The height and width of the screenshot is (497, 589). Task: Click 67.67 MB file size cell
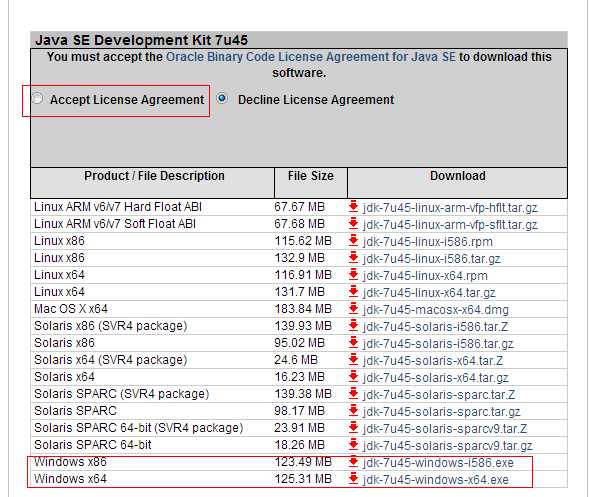click(x=299, y=207)
